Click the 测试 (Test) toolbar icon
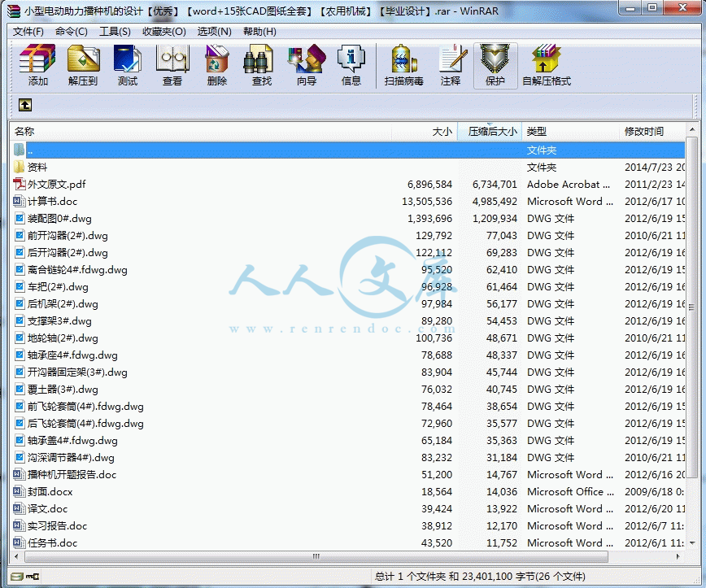706x588 pixels. (128, 59)
